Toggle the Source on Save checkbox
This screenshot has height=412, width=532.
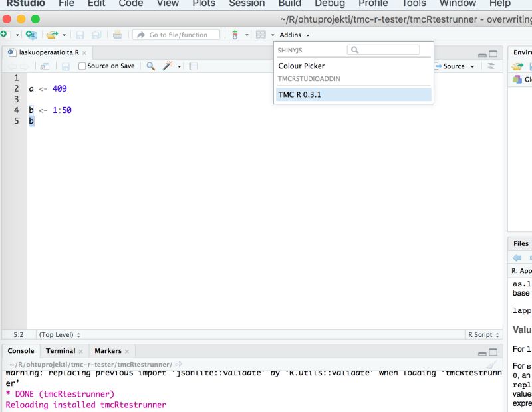pyautogui.click(x=82, y=66)
